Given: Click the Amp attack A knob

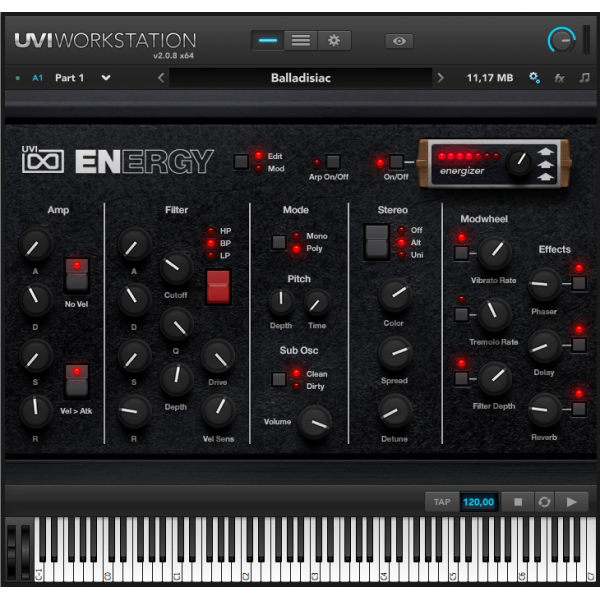Looking at the screenshot, I should click(35, 245).
